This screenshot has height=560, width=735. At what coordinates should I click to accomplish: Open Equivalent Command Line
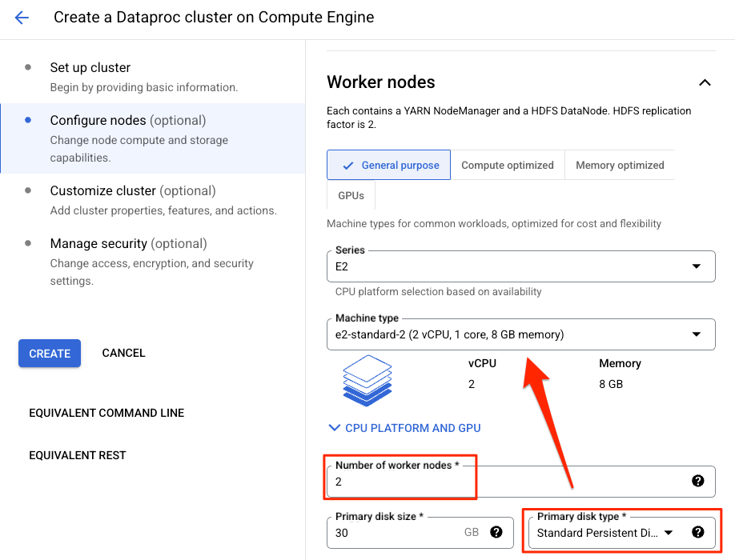pyautogui.click(x=106, y=413)
